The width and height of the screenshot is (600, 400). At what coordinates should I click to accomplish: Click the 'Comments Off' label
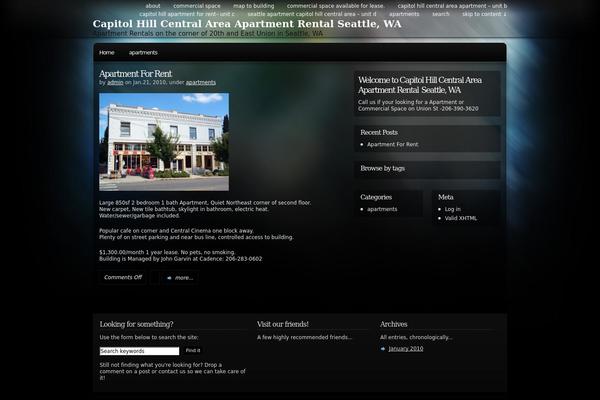click(x=123, y=277)
